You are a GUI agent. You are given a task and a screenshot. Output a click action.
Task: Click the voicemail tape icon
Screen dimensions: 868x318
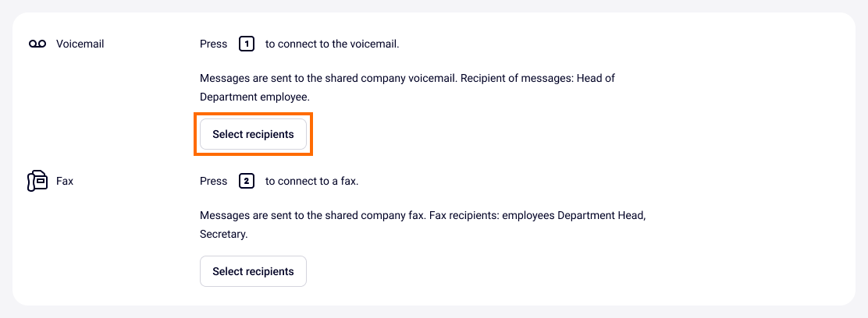(x=37, y=44)
